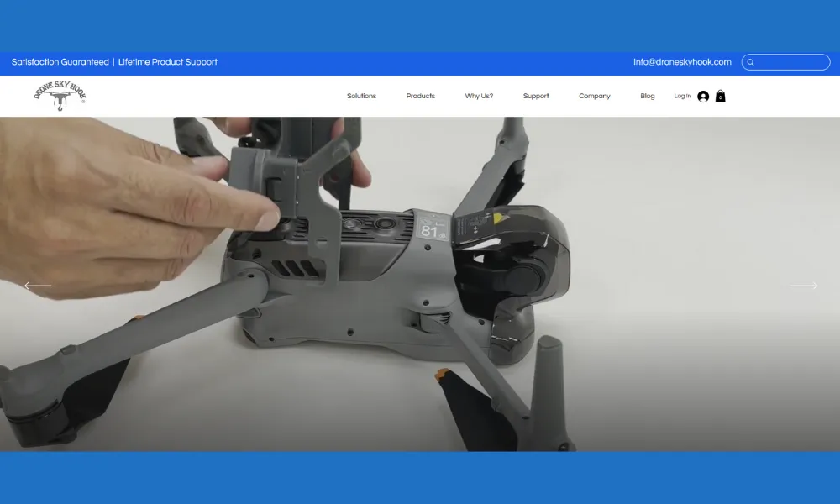The width and height of the screenshot is (840, 504).
Task: Select Why Us? in the navigation bar
Action: tap(479, 97)
